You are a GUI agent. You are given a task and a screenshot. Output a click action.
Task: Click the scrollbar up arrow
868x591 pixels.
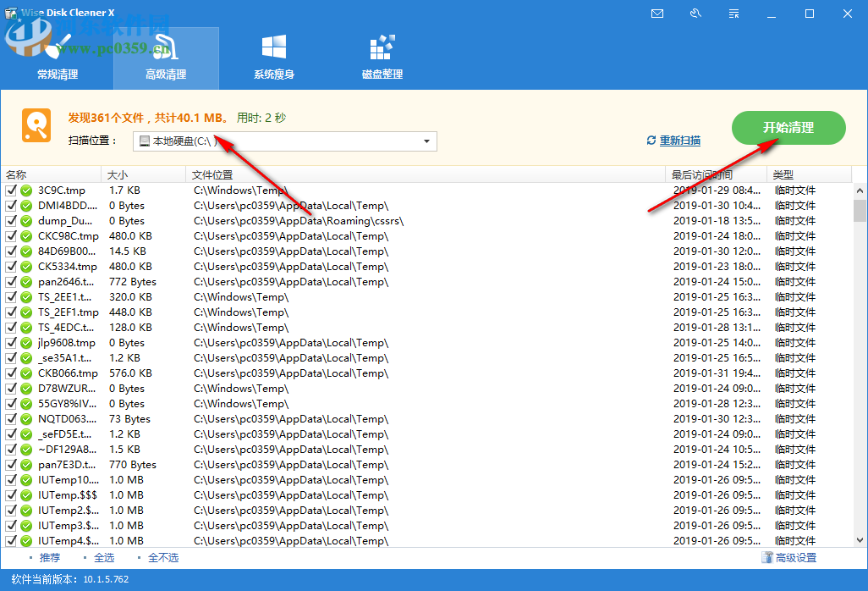click(860, 191)
